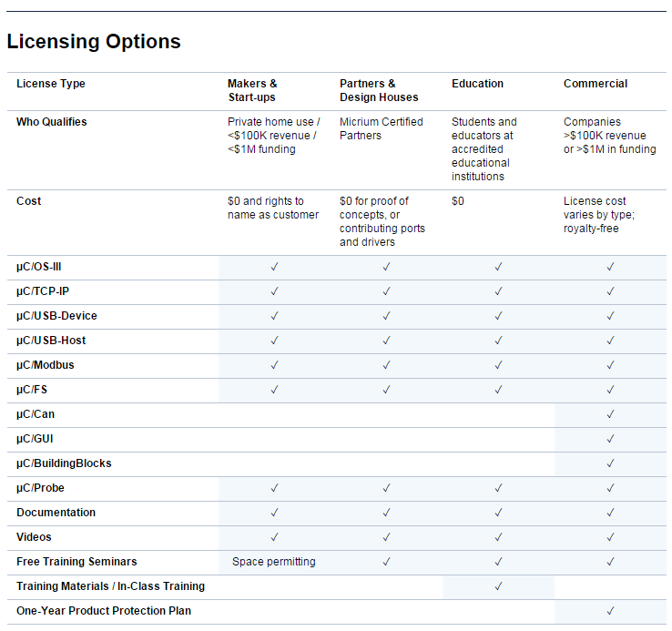Click the Documentation checkmark under Commercial
Viewport: 672px width, 631px height.
click(x=610, y=513)
